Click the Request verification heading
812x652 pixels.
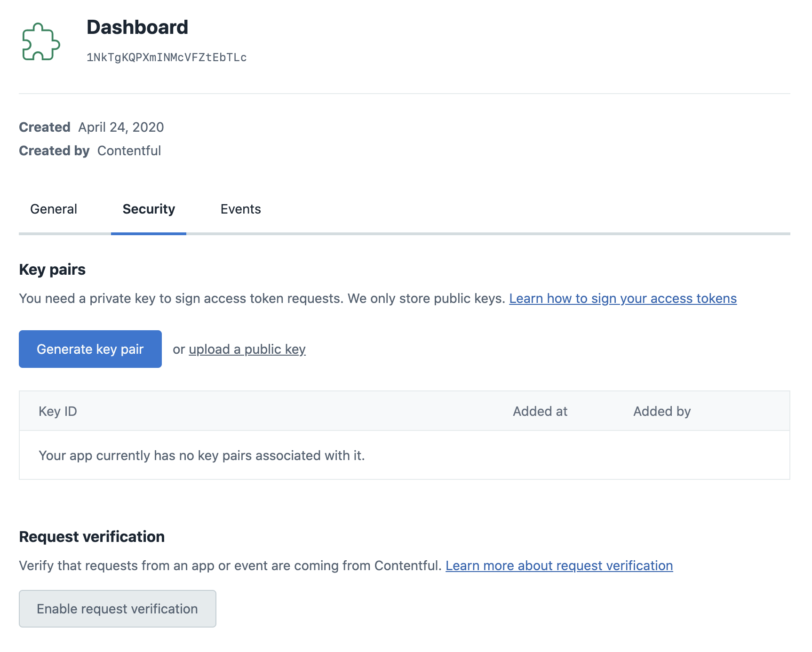coord(91,536)
